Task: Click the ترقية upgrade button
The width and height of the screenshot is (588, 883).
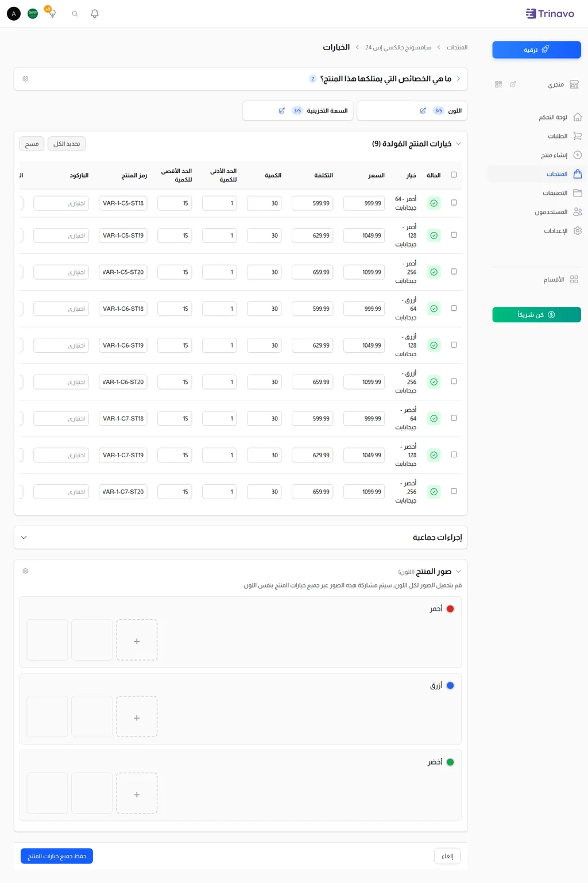Action: coord(536,50)
